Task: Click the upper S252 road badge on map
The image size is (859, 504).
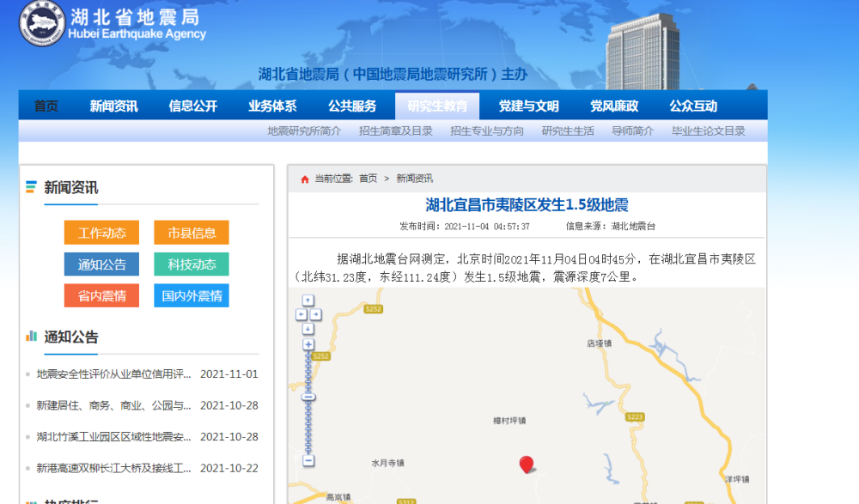Action: click(x=374, y=309)
